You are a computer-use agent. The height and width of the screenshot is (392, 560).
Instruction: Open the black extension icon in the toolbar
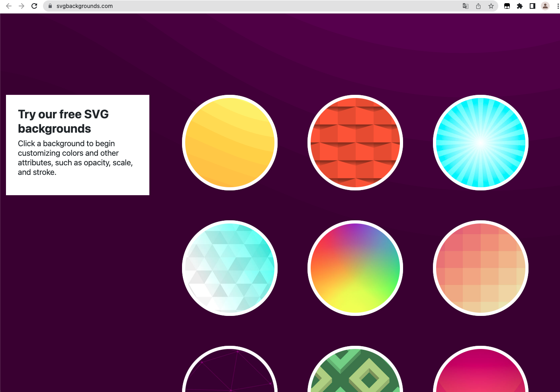pyautogui.click(x=507, y=6)
